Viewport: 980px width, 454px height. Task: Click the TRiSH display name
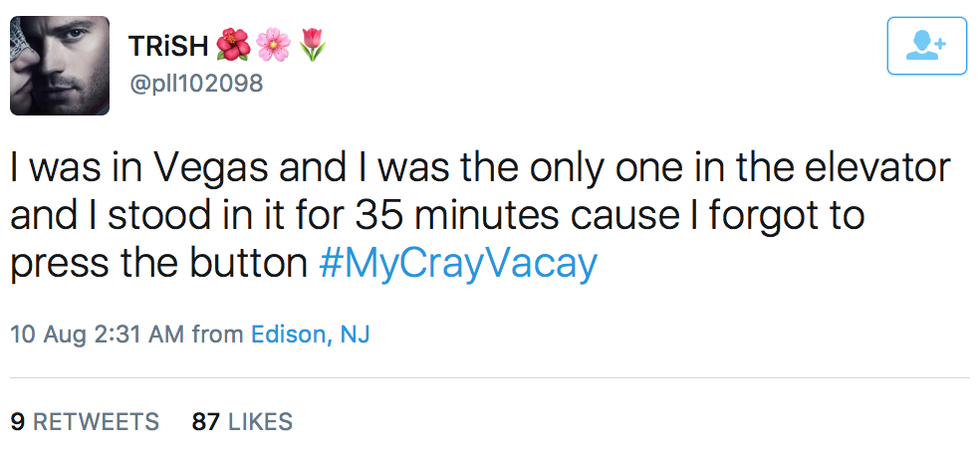coord(168,45)
